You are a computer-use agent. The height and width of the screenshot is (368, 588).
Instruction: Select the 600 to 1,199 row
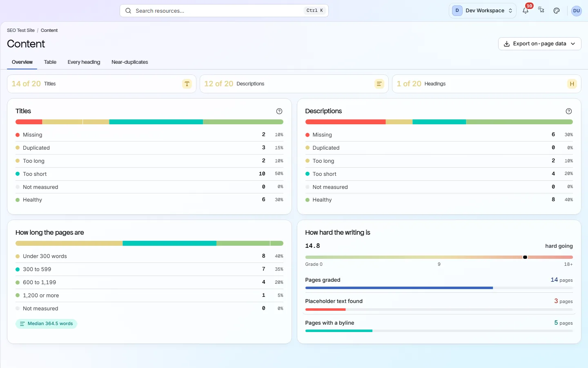pos(149,282)
